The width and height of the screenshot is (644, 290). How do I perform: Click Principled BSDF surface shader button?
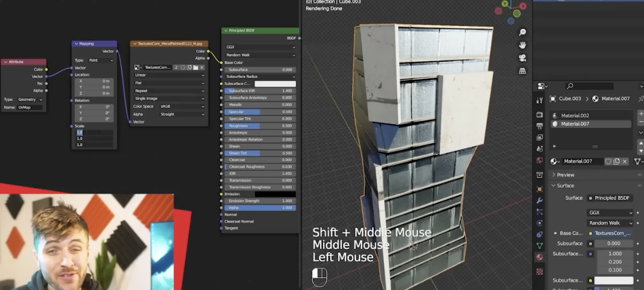pos(610,198)
